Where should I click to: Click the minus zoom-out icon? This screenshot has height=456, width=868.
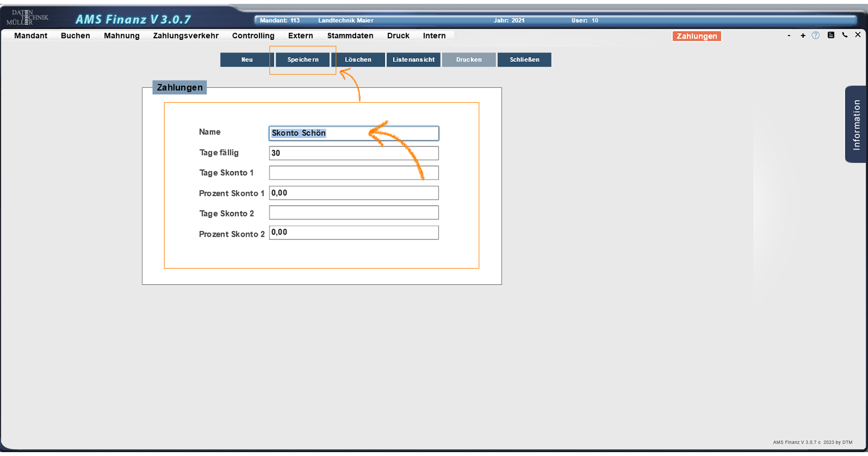789,35
